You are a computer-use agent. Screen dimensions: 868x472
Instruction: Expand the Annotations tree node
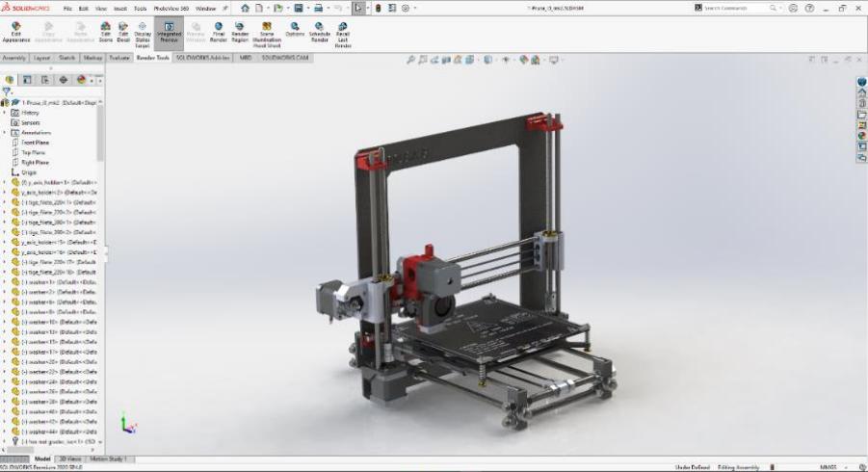click(x=4, y=133)
